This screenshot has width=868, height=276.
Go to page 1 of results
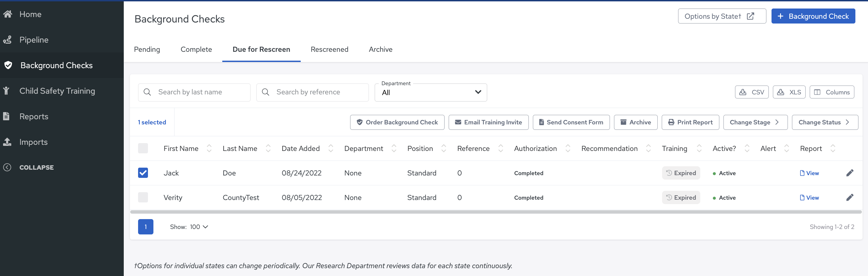[x=146, y=227]
